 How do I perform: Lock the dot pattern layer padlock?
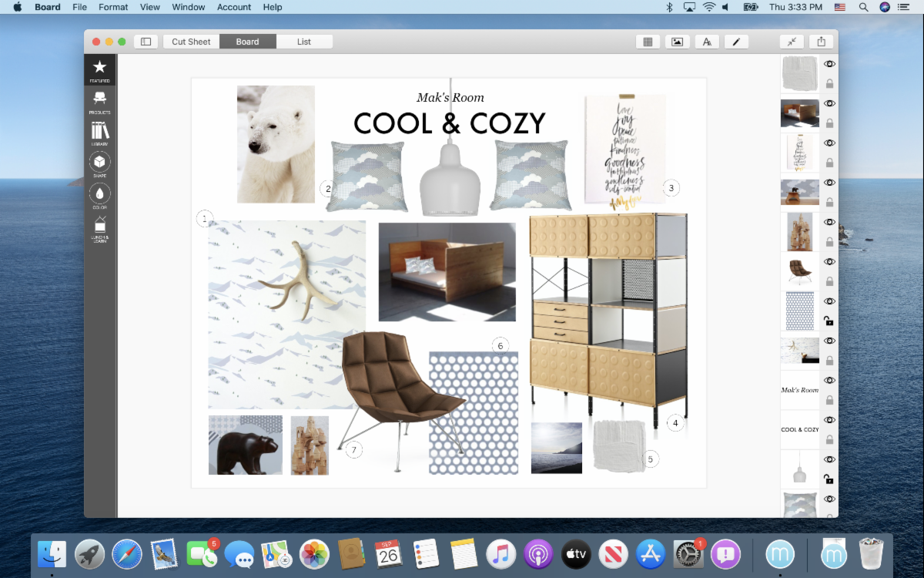[x=829, y=321]
